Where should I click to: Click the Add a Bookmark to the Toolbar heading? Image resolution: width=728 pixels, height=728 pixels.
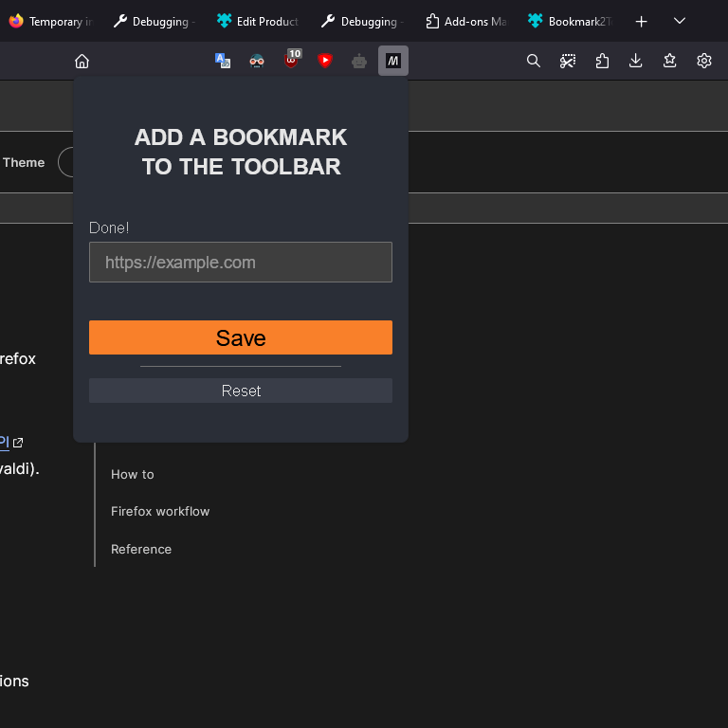point(241,152)
